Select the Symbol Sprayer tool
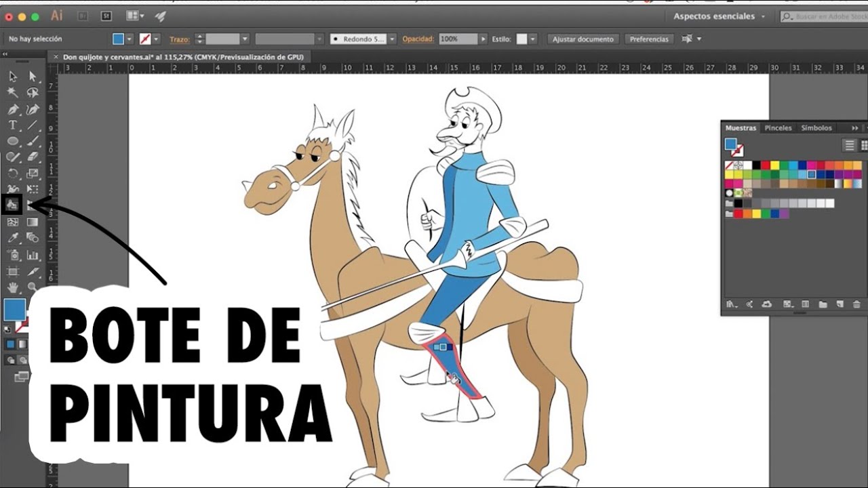 click(13, 255)
